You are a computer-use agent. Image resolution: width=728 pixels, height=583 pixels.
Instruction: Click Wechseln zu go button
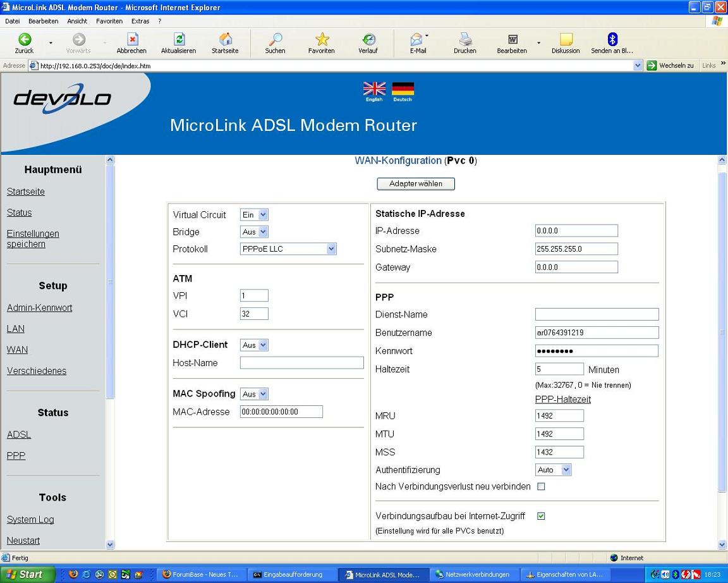670,66
